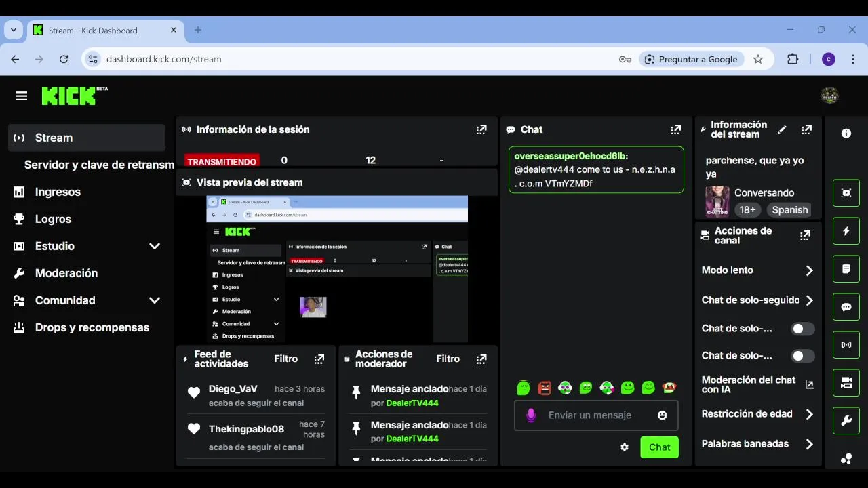Open the user avatar at top right
The width and height of the screenshot is (868, 488).
pos(829,96)
